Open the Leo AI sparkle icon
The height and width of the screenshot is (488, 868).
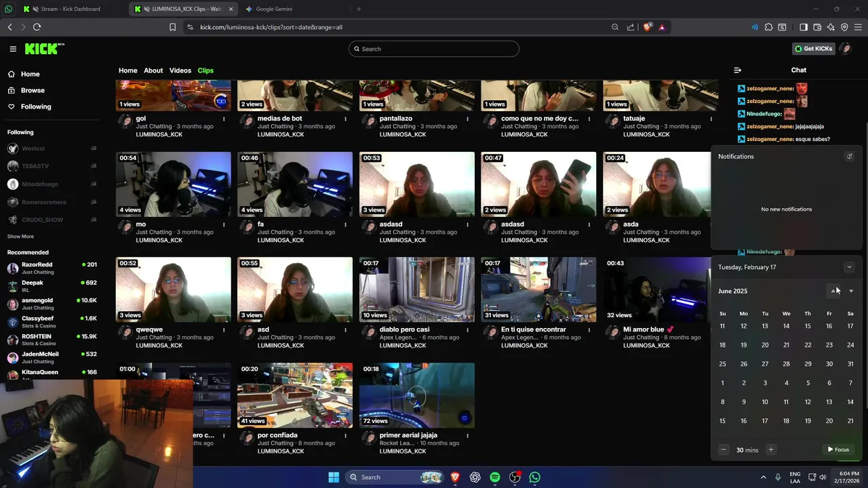[x=831, y=27]
